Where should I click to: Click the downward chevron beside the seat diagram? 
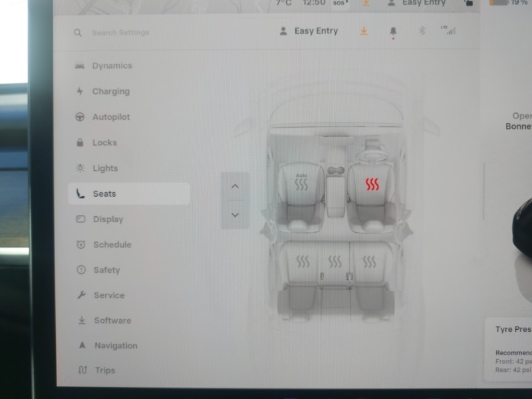(x=234, y=215)
